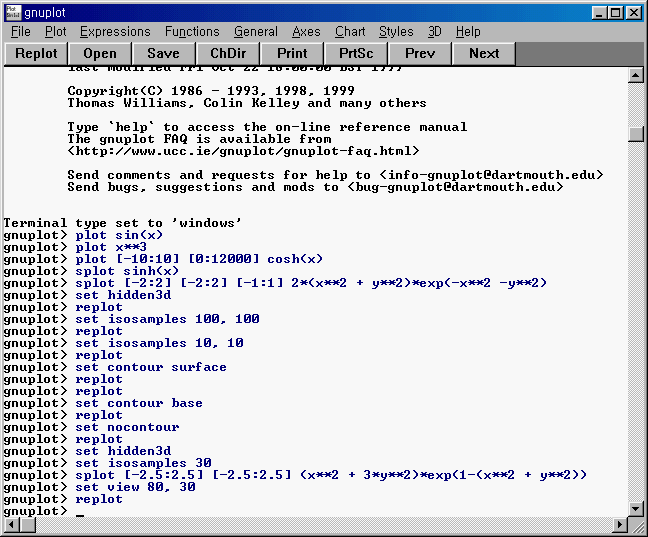Click the PrtSc toolbar button
Image resolution: width=648 pixels, height=537 pixels.
[x=356, y=54]
